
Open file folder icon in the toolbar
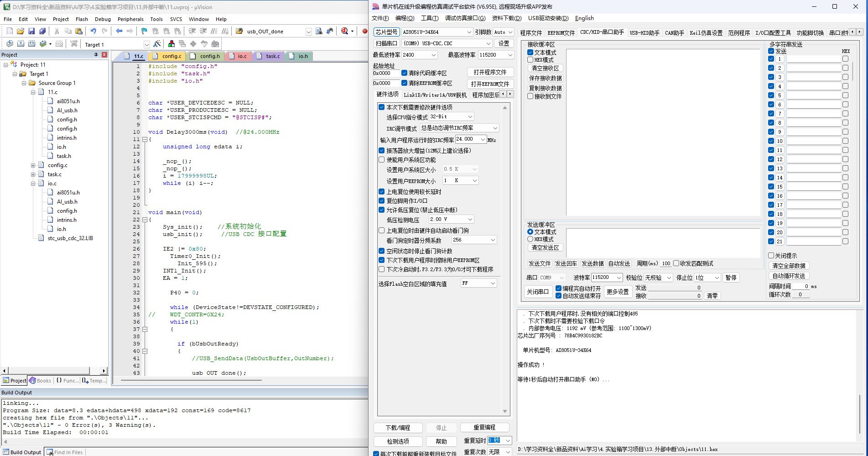pos(21,31)
